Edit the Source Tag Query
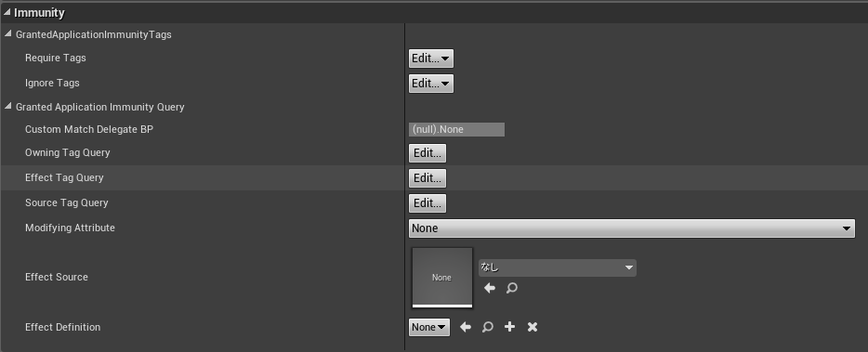868x352 pixels. click(427, 203)
